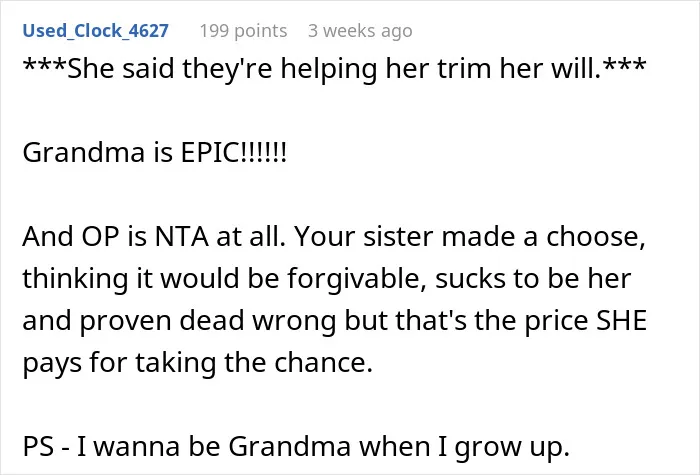Click the bold quote about trimming her will
The width and height of the screenshot is (700, 475).
coord(334,69)
